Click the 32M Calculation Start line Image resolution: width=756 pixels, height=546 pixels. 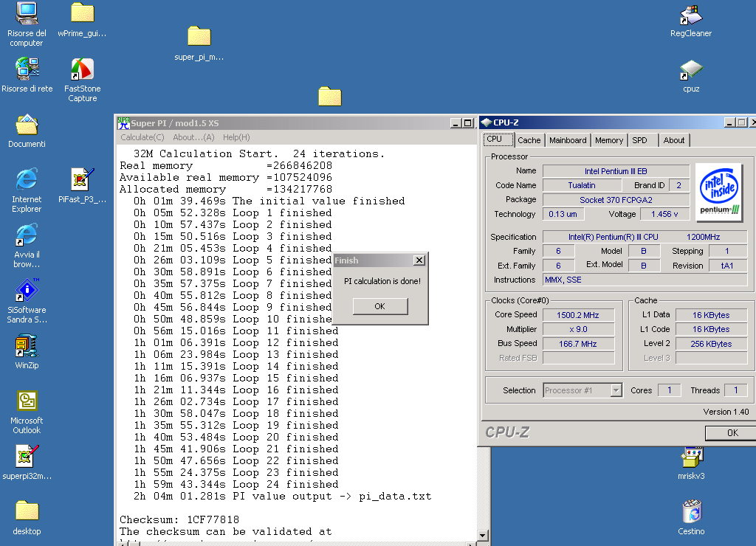tap(259, 153)
